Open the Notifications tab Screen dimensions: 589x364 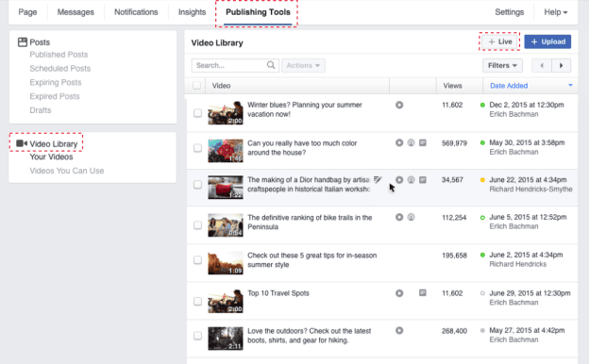click(x=136, y=12)
